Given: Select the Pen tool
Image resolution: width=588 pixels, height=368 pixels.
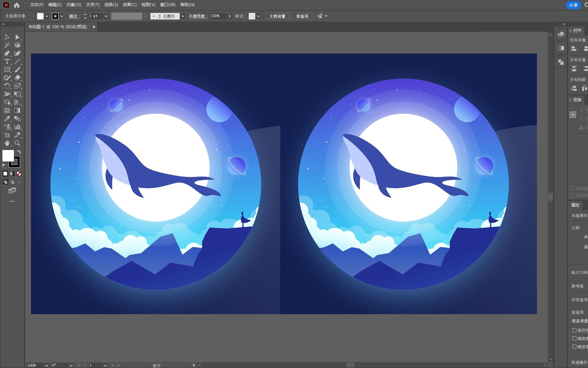Looking at the screenshot, I should [x=7, y=53].
